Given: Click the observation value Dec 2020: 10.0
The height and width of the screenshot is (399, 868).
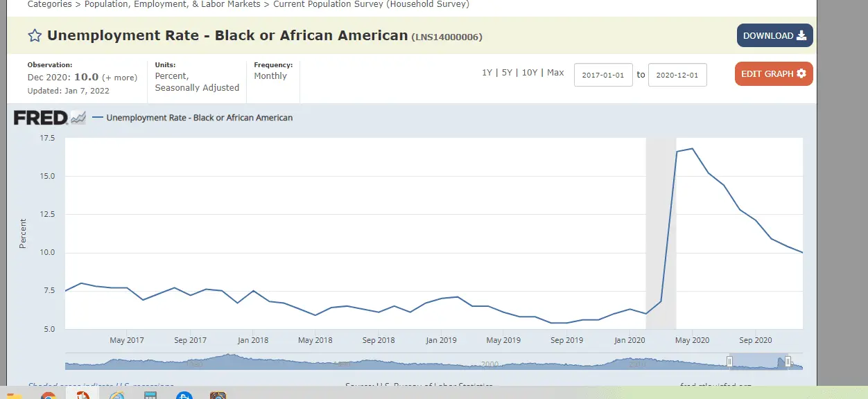Looking at the screenshot, I should click(x=63, y=77).
